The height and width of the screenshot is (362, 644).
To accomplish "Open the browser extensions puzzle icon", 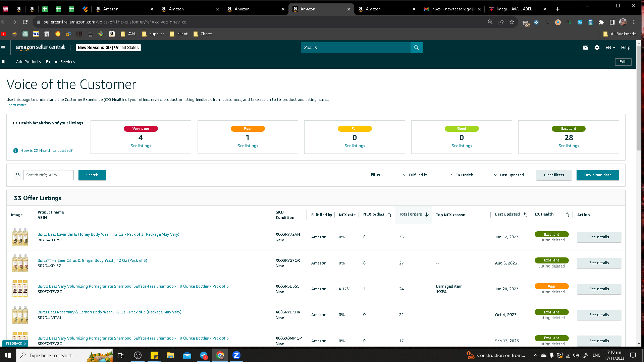I will (x=601, y=22).
